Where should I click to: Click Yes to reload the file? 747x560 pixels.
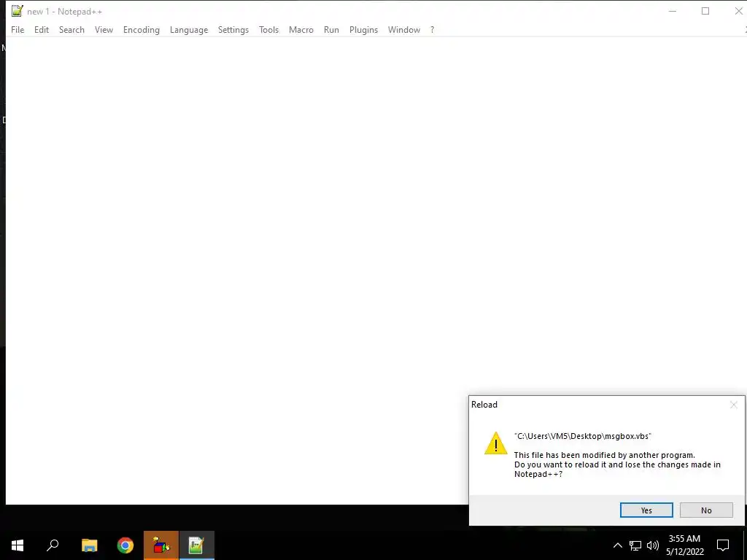[x=646, y=510]
